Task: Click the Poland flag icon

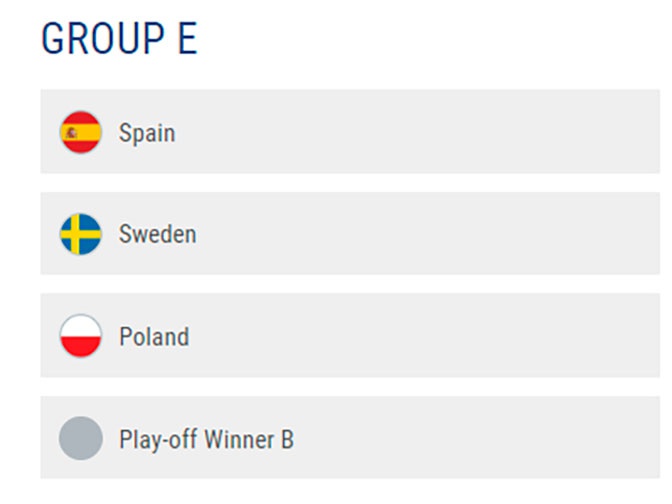Action: 81,336
